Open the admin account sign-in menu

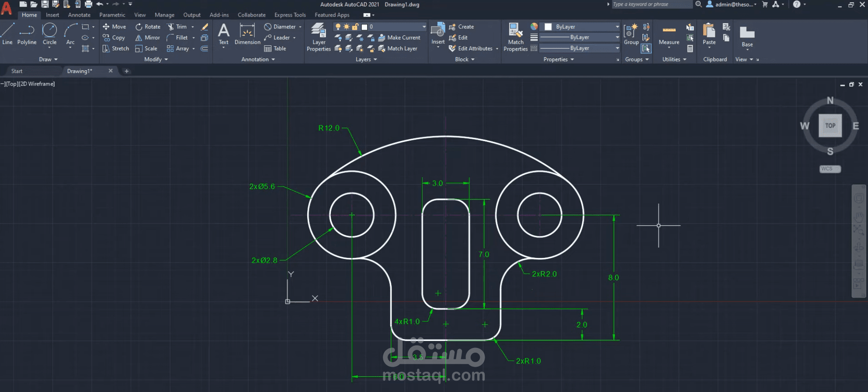pyautogui.click(x=732, y=4)
